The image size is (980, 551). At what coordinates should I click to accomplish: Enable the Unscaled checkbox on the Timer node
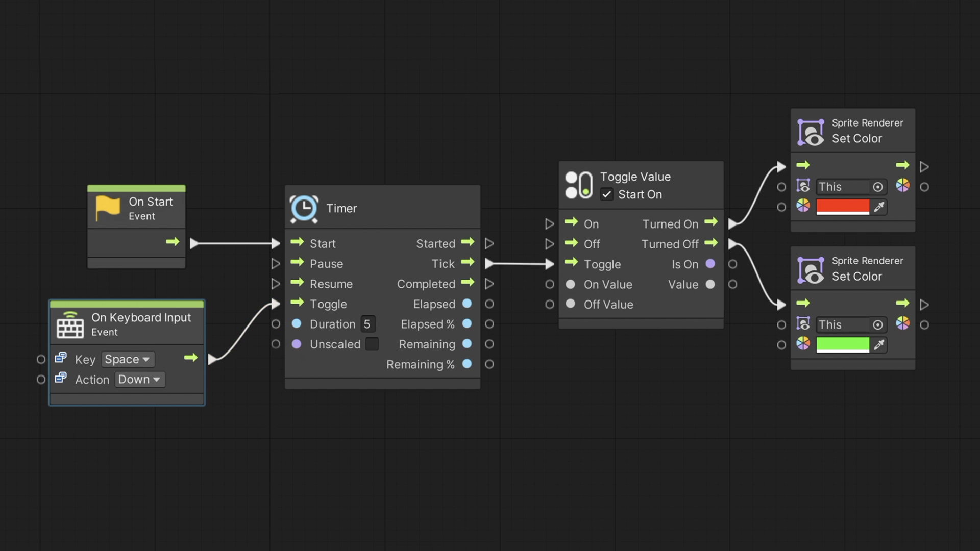click(x=372, y=344)
